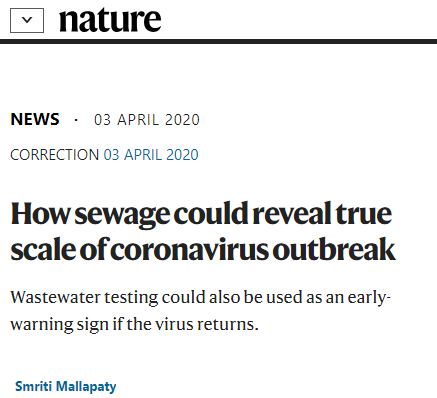Image resolution: width=437 pixels, height=398 pixels.
Task: Click the surname 'Mallapaty' in byline
Action: point(86,387)
